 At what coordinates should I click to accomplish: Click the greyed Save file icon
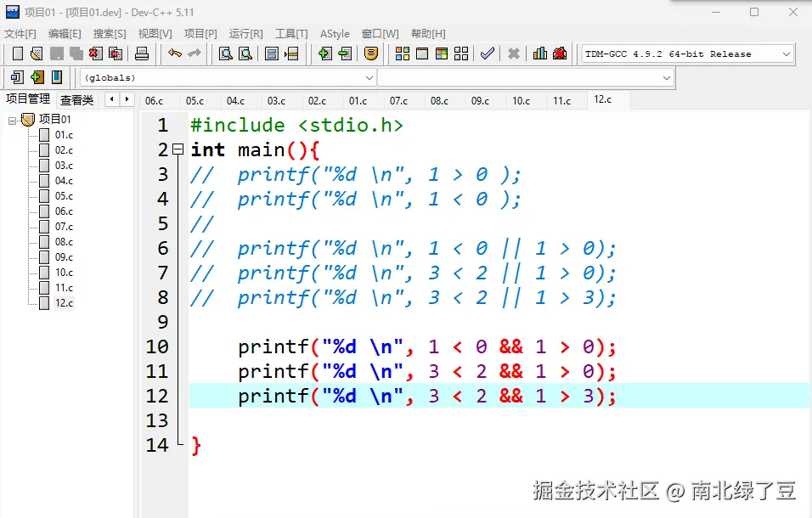(x=56, y=53)
